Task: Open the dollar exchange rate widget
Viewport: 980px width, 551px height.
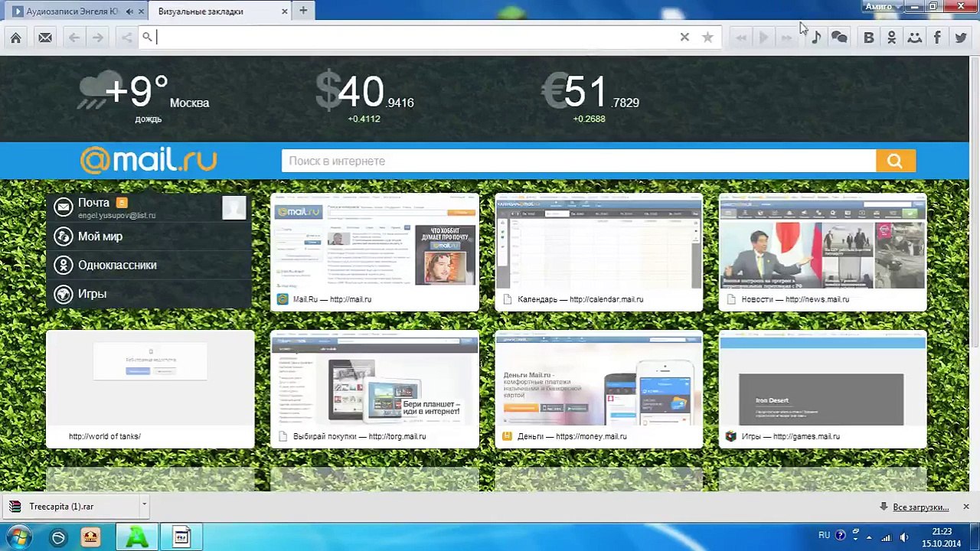Action: [365, 96]
